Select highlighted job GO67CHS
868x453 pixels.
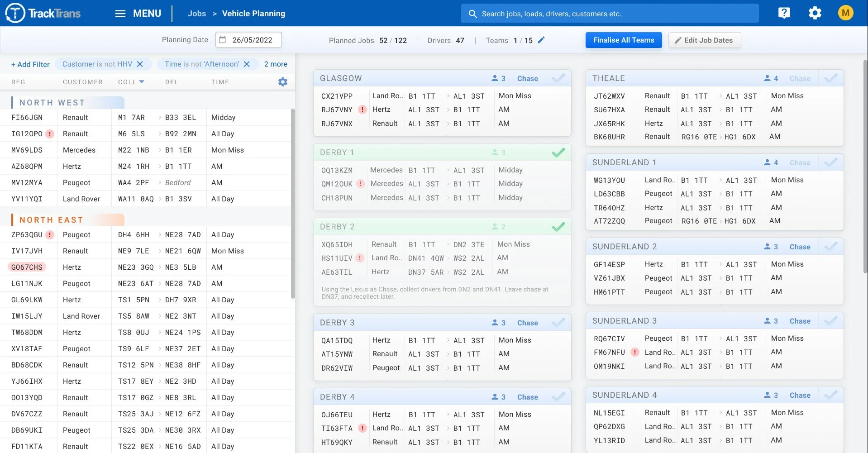coord(27,267)
